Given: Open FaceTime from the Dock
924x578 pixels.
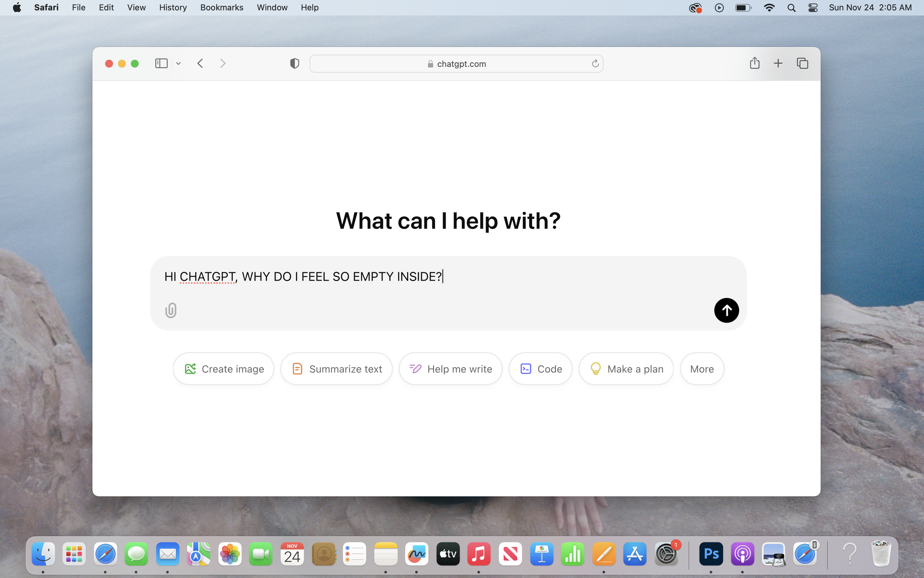Looking at the screenshot, I should [261, 553].
